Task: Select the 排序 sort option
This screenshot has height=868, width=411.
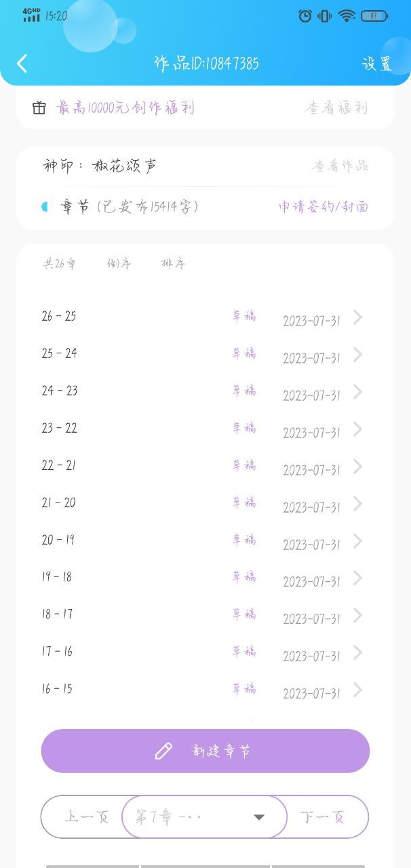Action: [x=173, y=264]
